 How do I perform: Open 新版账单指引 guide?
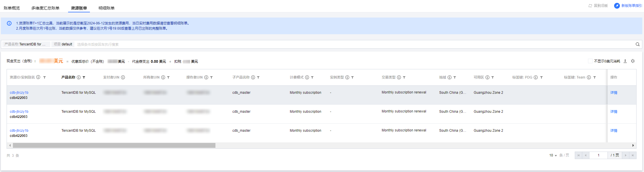click(628, 6)
